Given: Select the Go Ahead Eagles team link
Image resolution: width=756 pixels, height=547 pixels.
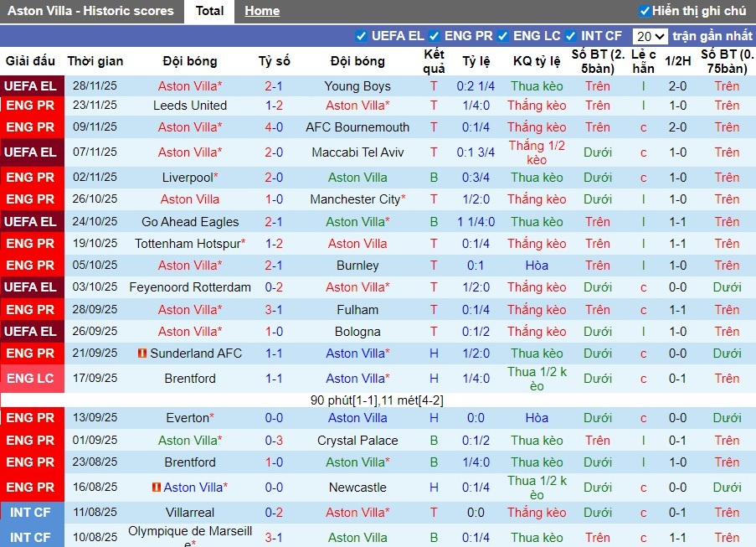Looking at the screenshot, I should [x=190, y=222].
